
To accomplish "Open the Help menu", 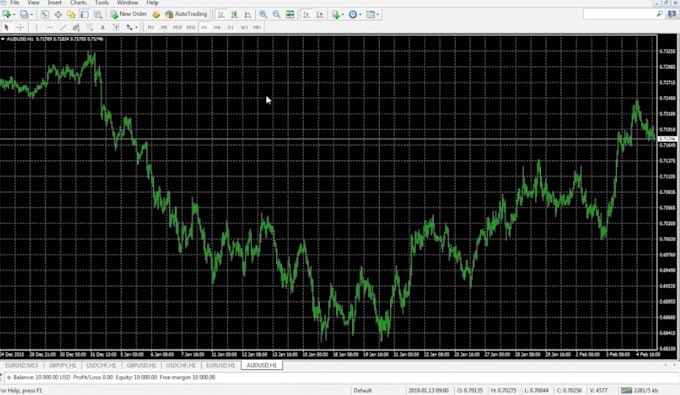I will (x=152, y=3).
